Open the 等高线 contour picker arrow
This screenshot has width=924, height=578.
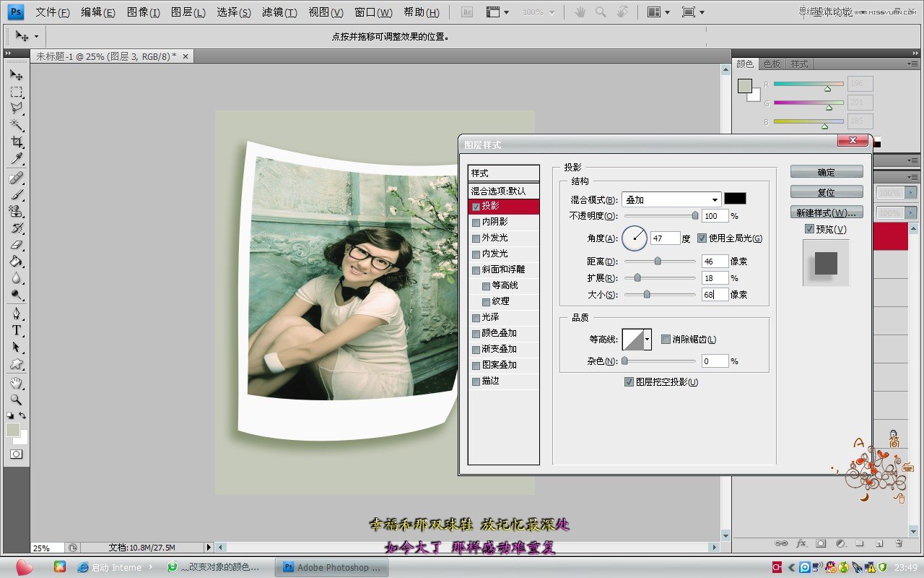(x=648, y=339)
